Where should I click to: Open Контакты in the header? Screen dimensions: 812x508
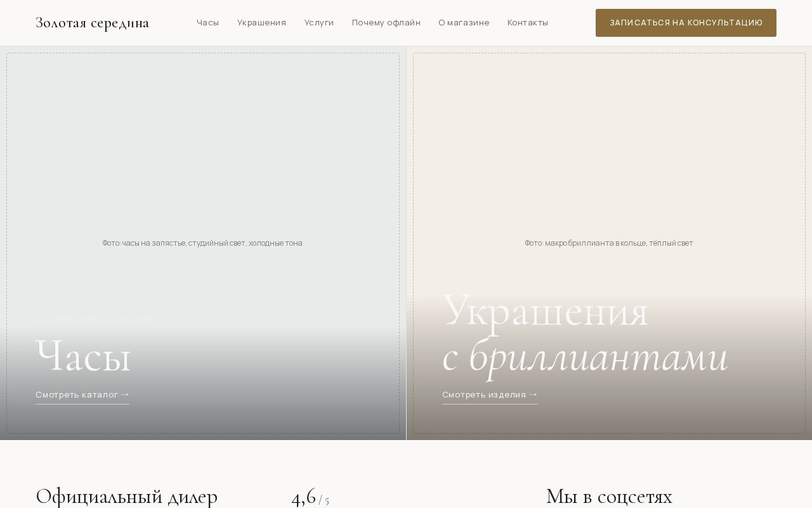click(x=528, y=23)
